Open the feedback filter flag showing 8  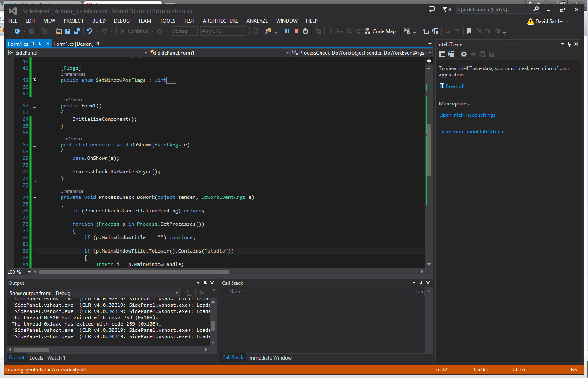point(447,9)
